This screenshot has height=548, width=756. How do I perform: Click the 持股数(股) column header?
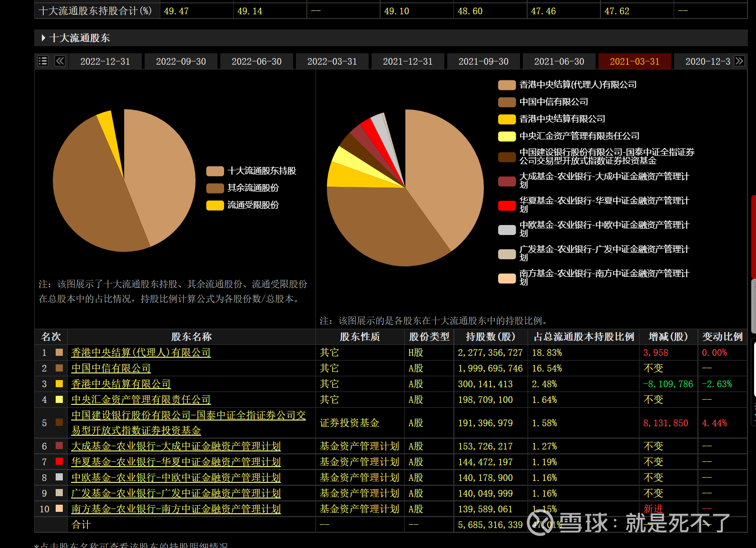[x=491, y=337]
